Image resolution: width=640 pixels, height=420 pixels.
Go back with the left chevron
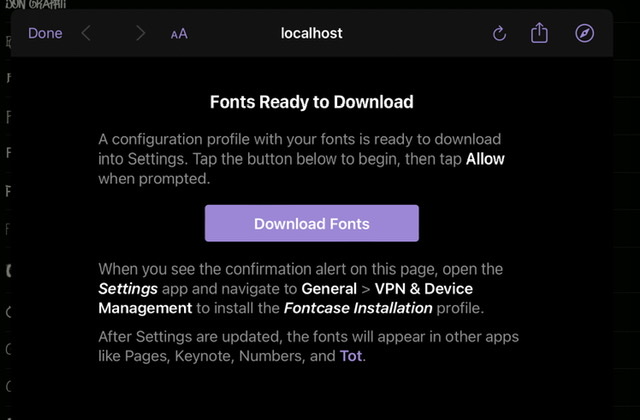pos(86,33)
